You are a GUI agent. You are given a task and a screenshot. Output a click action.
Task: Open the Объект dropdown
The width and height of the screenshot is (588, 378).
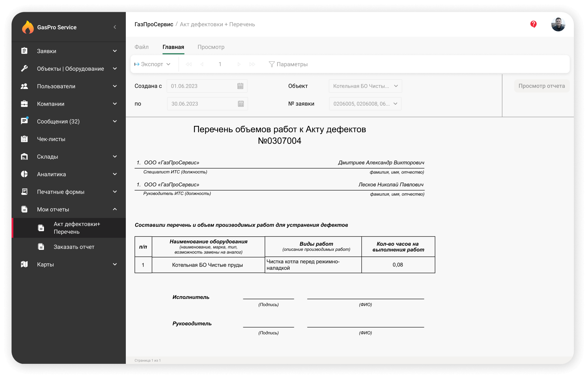[365, 86]
